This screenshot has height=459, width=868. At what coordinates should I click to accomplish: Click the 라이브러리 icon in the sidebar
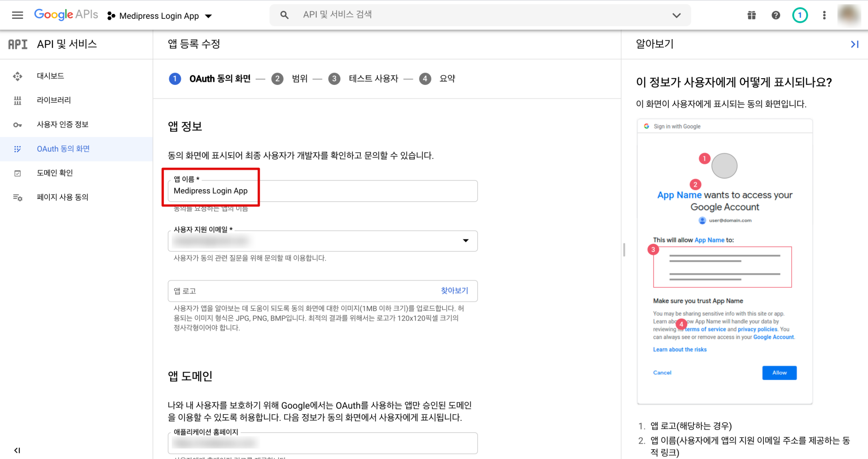[x=18, y=100]
